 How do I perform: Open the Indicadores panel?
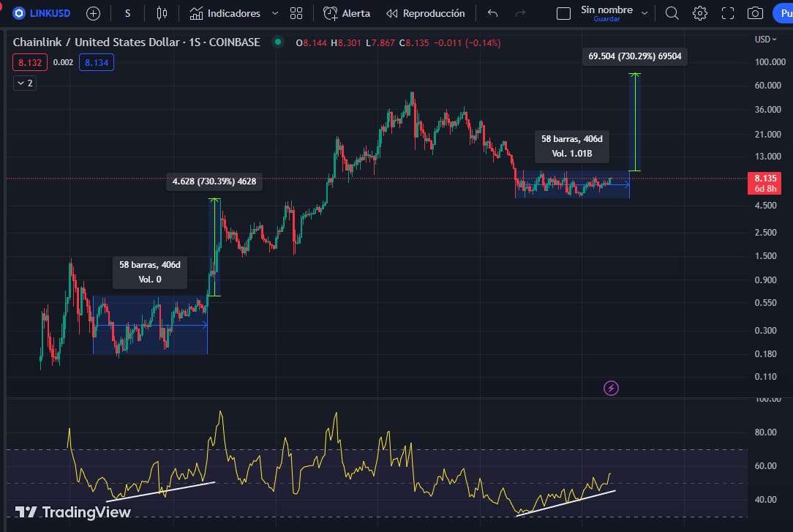click(x=225, y=14)
